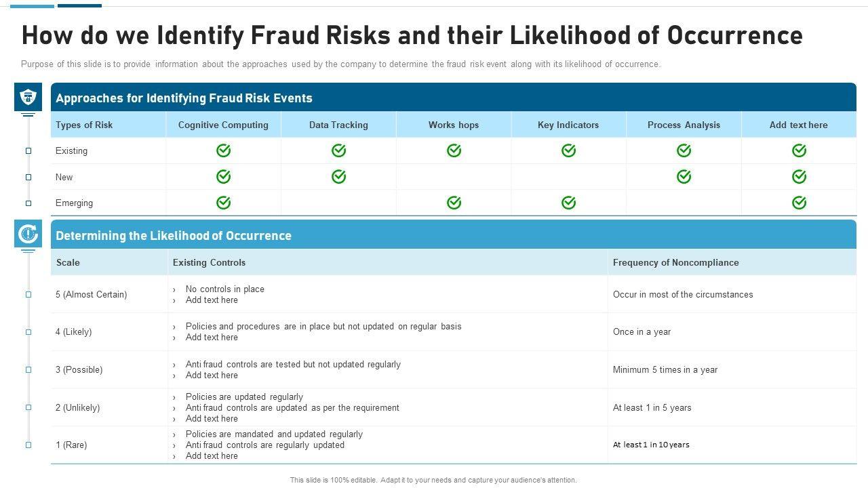Click the checkmark for Existing under Add text here

[x=799, y=150]
